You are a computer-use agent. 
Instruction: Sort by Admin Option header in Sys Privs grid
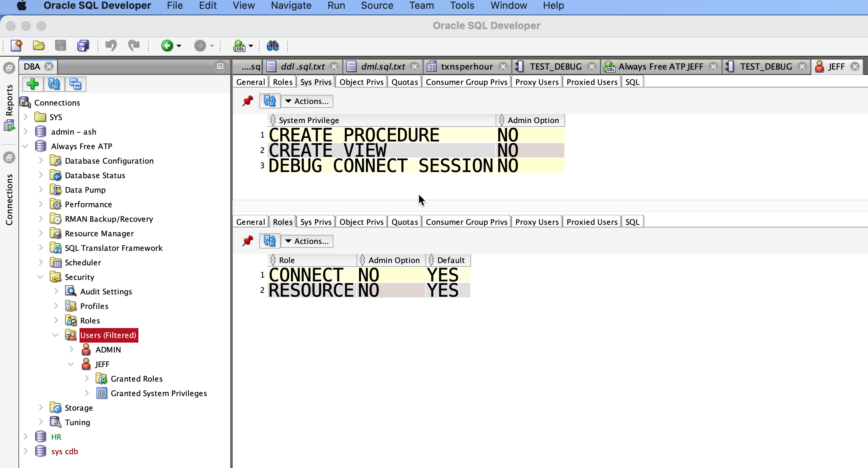coord(530,120)
